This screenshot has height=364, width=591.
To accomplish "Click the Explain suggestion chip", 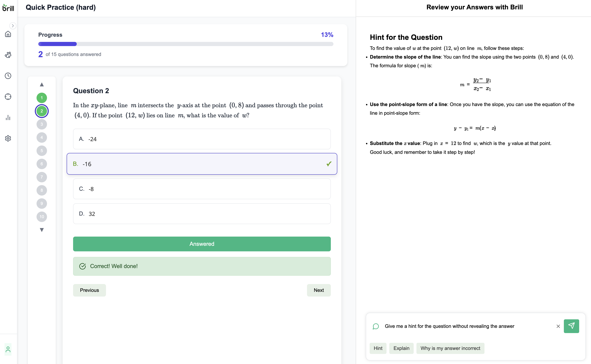I will (401, 348).
